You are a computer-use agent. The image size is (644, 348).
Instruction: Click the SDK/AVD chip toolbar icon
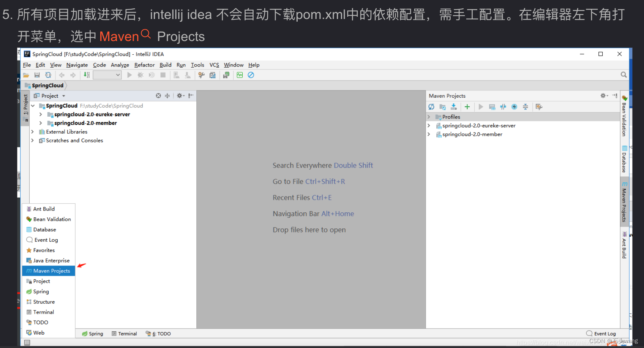pyautogui.click(x=226, y=75)
